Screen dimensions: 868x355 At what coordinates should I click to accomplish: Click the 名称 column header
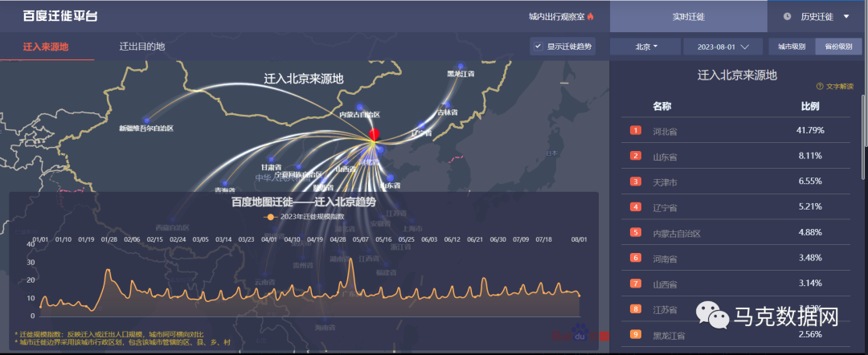pos(662,106)
